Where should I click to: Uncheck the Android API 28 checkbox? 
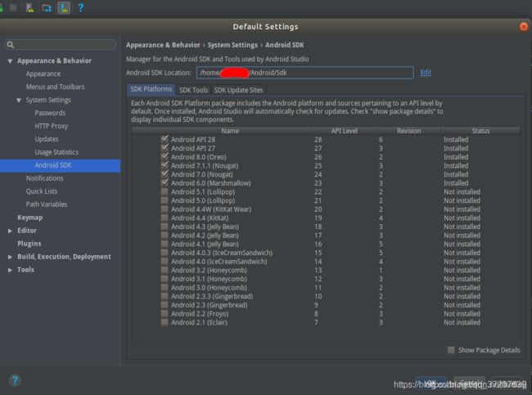165,139
